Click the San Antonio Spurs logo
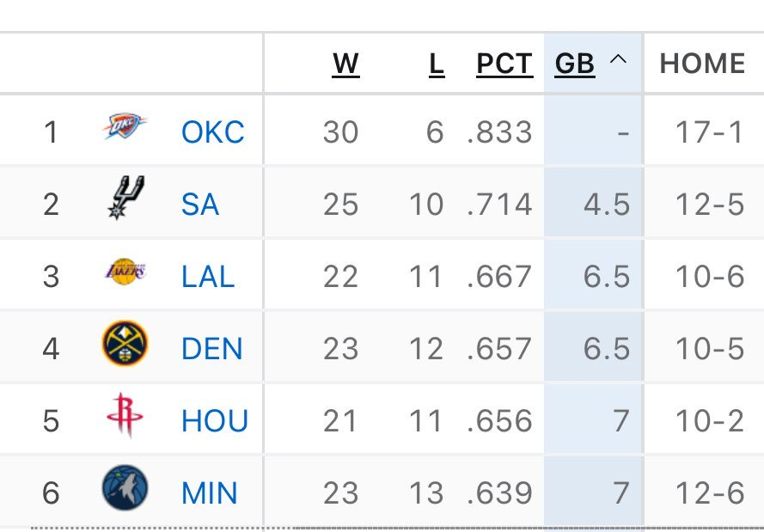Screen dimensions: 764x532 125,197
